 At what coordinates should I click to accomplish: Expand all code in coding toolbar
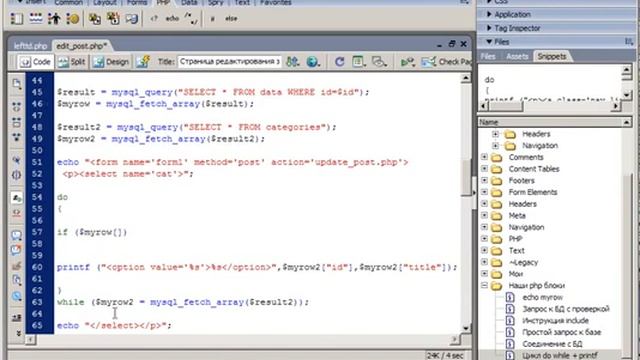(x=17, y=137)
